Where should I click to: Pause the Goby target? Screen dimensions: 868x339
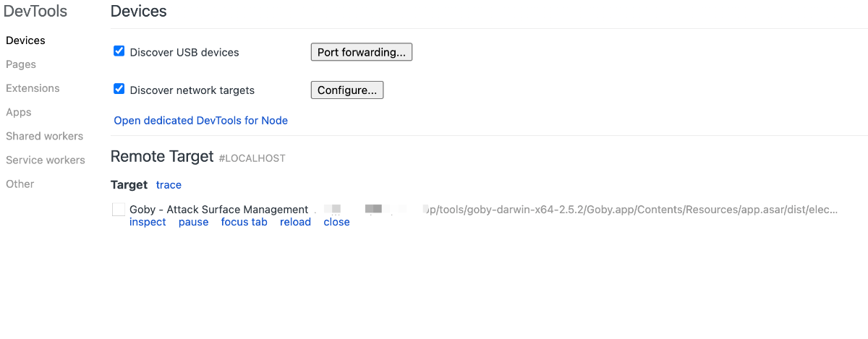tap(193, 222)
